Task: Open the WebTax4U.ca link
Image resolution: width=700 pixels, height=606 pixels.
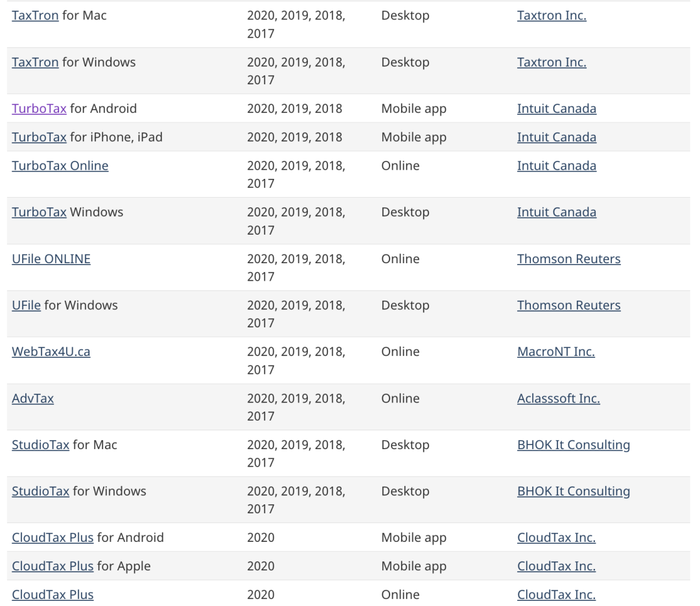Action: [51, 352]
